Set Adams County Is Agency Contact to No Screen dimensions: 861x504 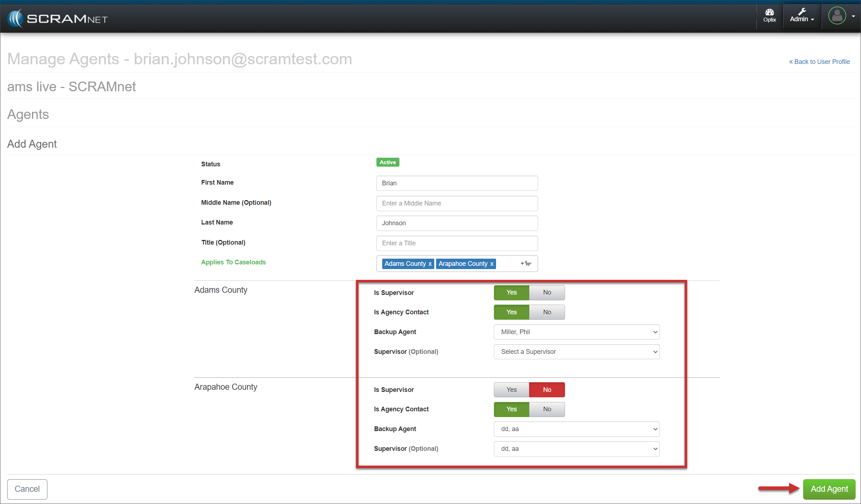547,312
